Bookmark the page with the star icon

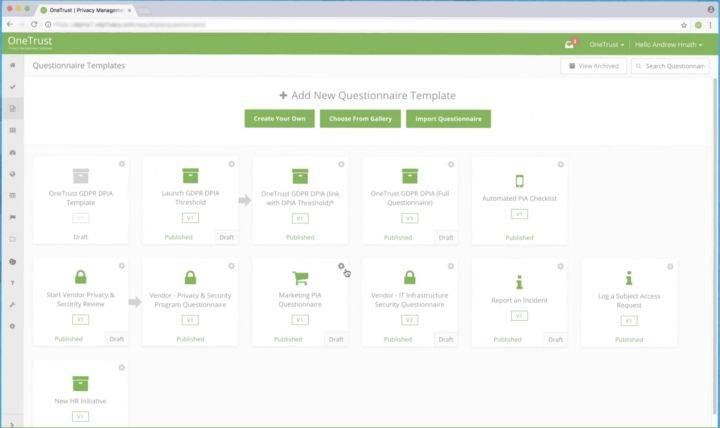pyautogui.click(x=684, y=25)
